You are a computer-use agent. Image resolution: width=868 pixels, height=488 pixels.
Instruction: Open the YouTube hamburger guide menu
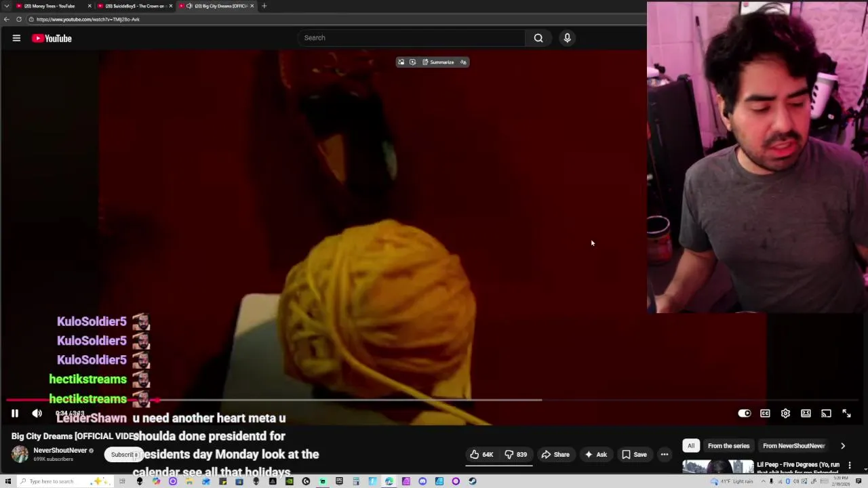point(16,38)
